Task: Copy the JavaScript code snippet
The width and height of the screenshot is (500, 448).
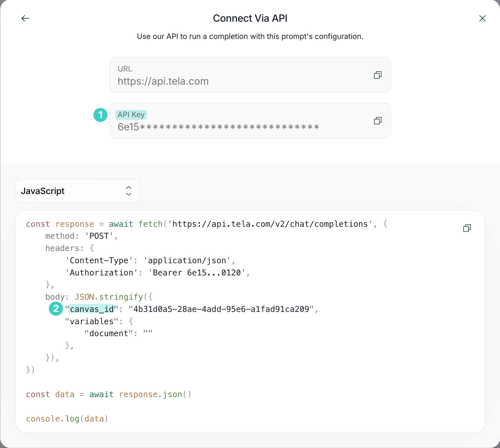Action: 467,228
